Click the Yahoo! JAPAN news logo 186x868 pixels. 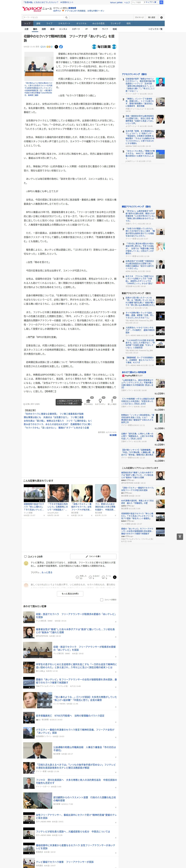(37, 9)
